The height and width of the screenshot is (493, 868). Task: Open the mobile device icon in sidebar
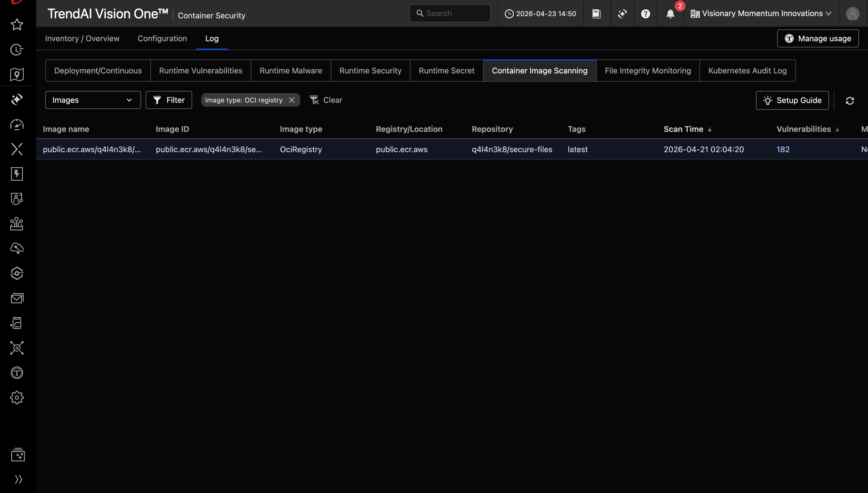pos(17,323)
